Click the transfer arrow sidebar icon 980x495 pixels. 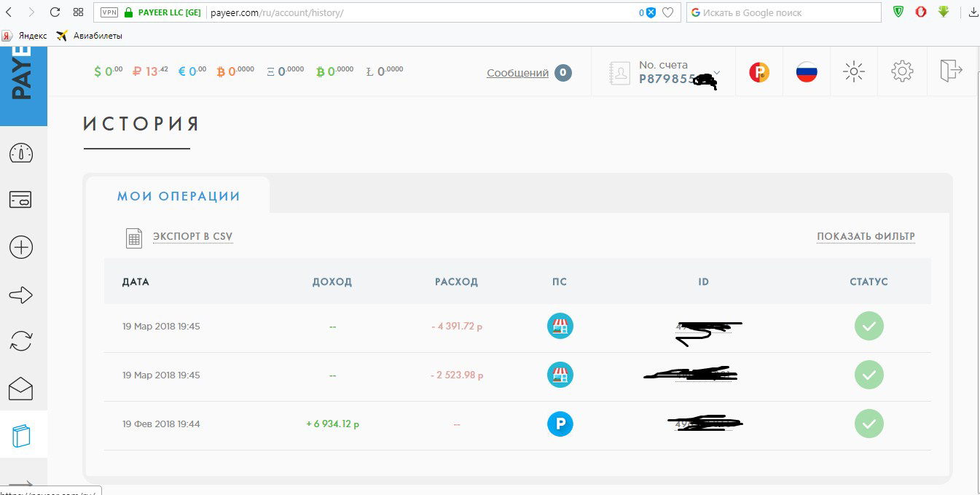click(20, 295)
